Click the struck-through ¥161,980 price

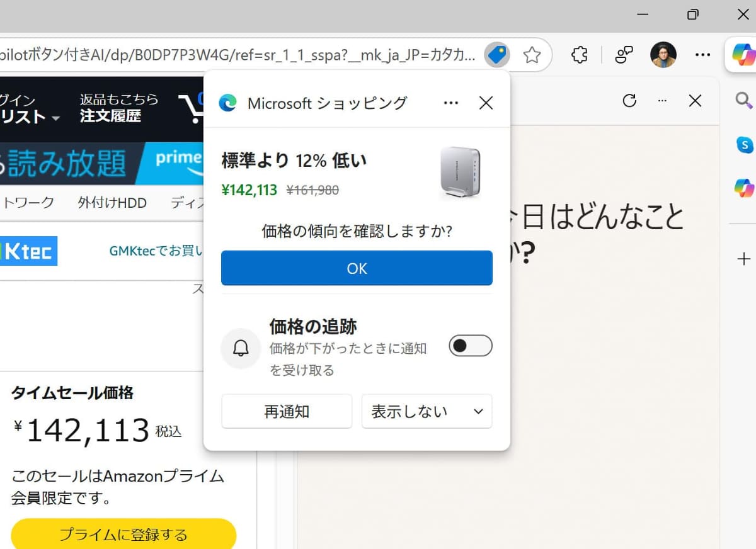click(x=312, y=190)
